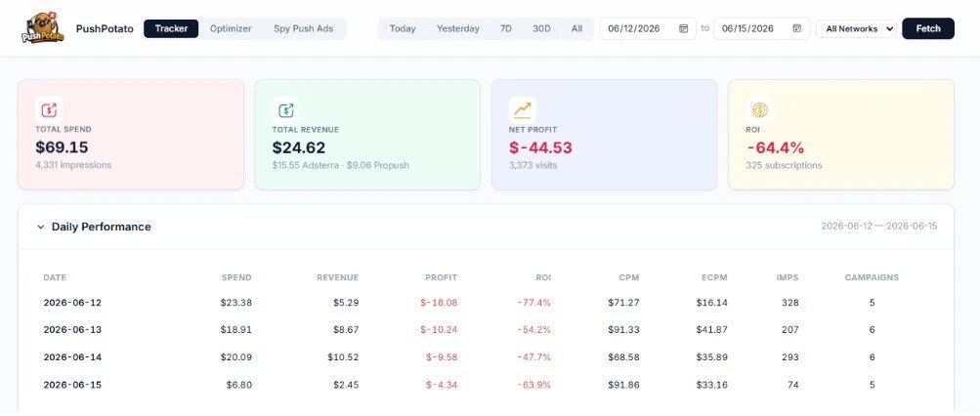Viewport: 980px width, 416px height.
Task: Choose the 7D date range
Action: coord(505,28)
